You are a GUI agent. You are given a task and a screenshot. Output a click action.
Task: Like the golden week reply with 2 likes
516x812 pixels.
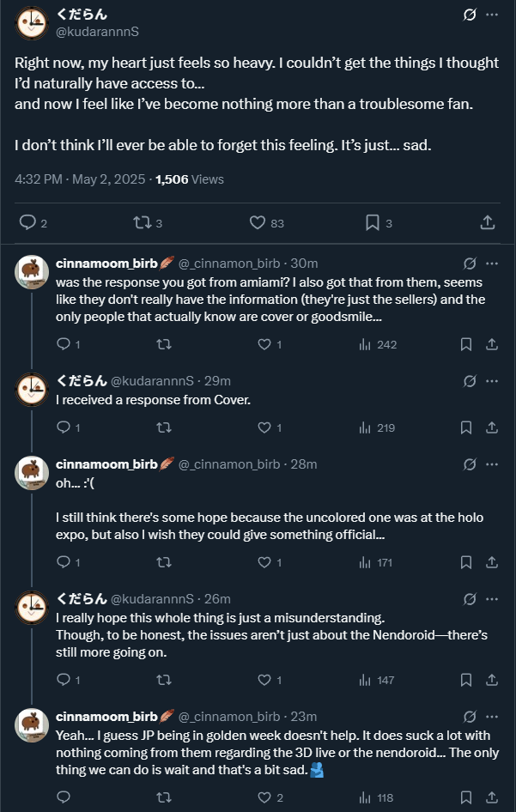pos(264,797)
